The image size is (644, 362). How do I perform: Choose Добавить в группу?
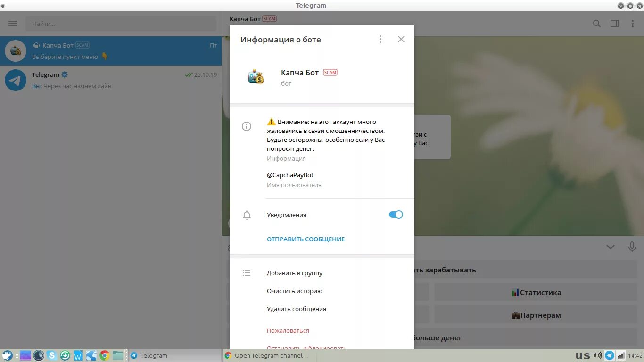tap(295, 273)
